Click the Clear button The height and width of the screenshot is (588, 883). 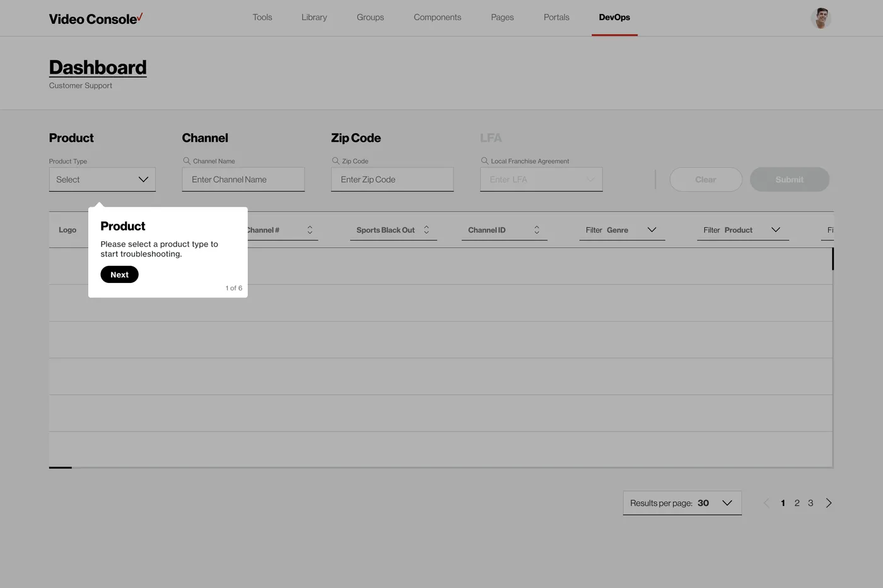tap(706, 180)
